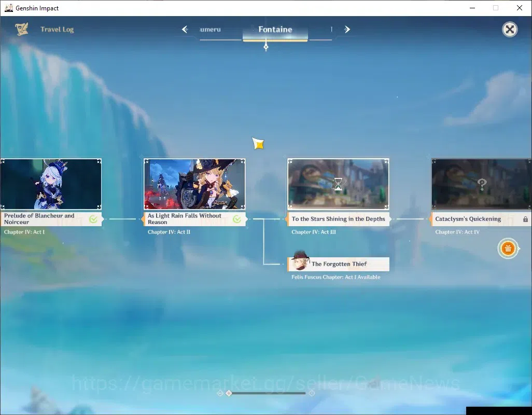Viewport: 532px width, 415px height.
Task: Click the Felis Fuscus Chapter: Act I Available text
Action: pos(336,277)
